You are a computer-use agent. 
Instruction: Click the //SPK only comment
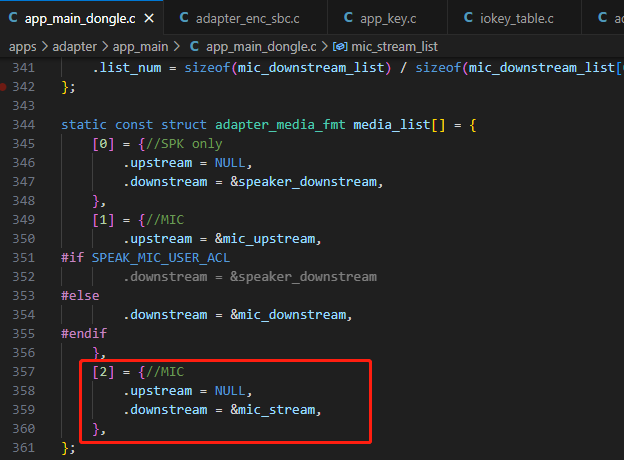[184, 144]
